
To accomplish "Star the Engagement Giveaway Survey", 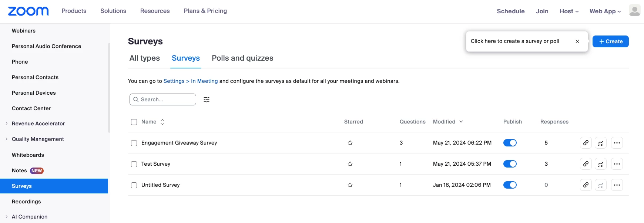I will click(350, 143).
